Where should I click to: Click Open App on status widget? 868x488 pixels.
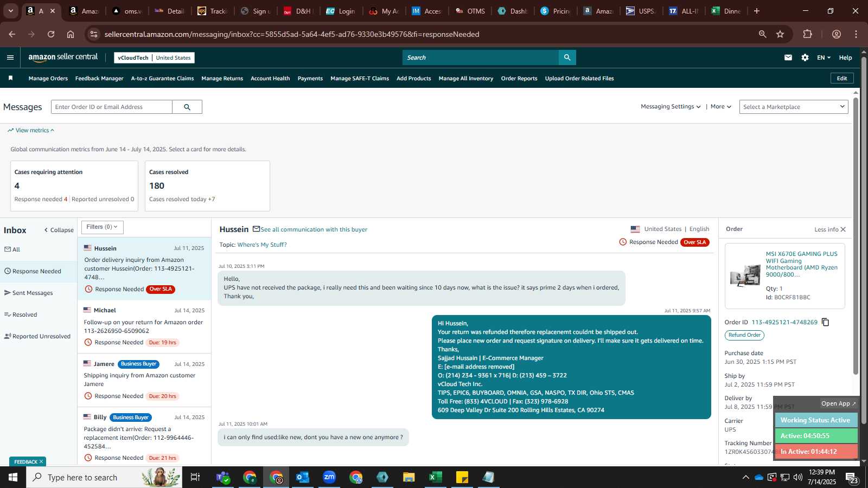(x=838, y=403)
